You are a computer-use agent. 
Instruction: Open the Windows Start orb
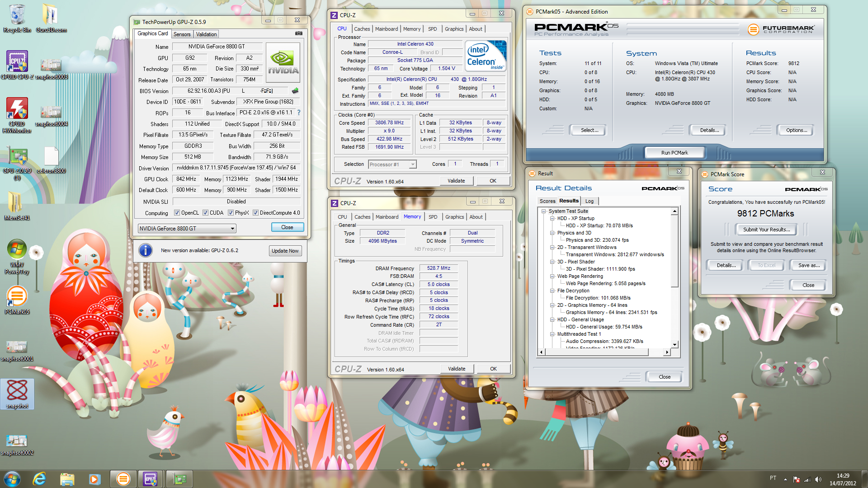coord(12,479)
